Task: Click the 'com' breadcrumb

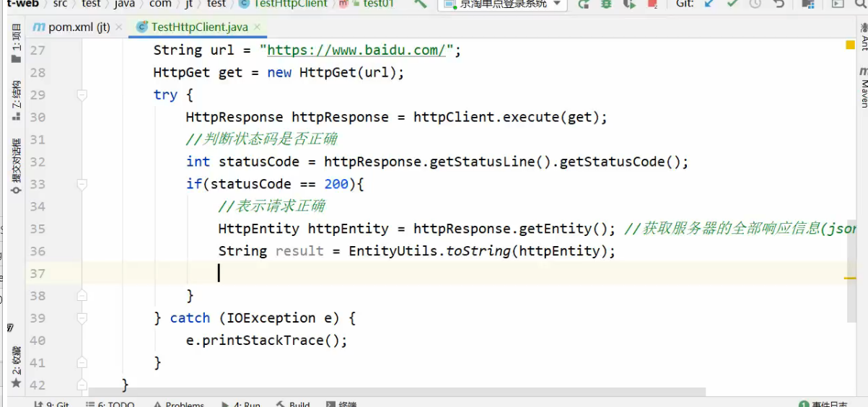Action: tap(160, 4)
